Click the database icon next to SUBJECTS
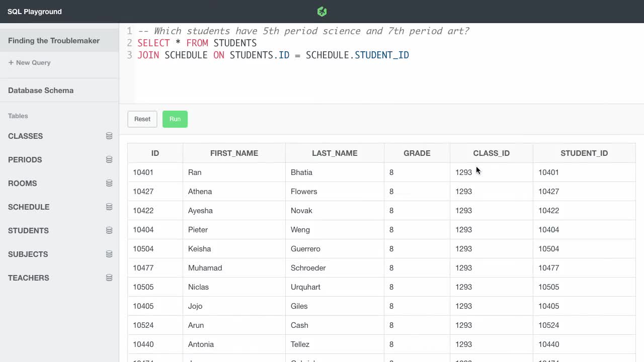Viewport: 644px width, 362px height. (109, 253)
